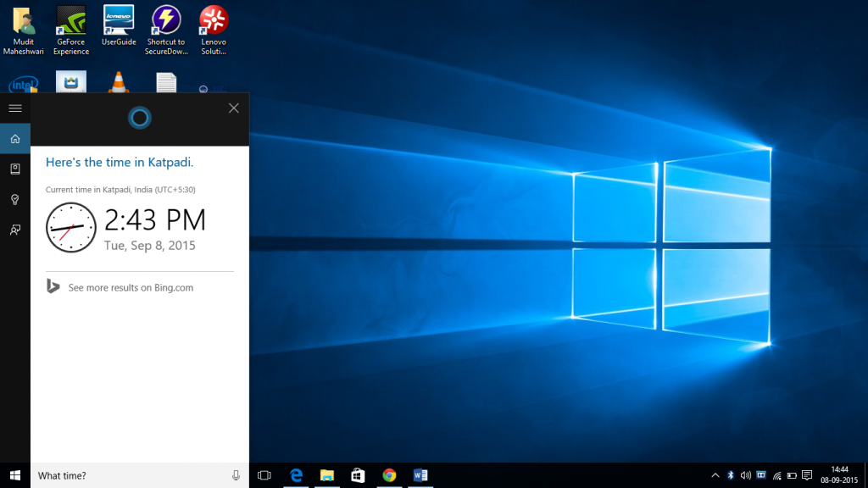The width and height of the screenshot is (868, 488).
Task: Launch Microsoft Edge from the taskbar
Action: 296,475
